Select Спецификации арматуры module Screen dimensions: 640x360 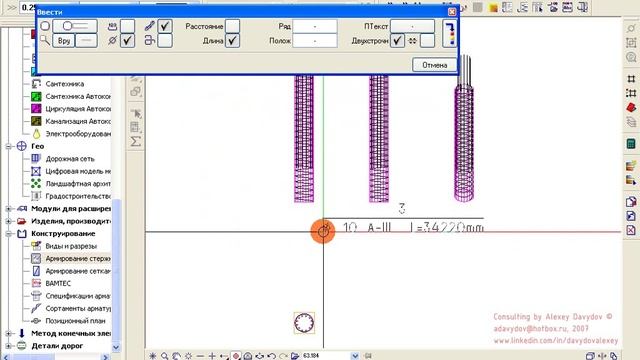coord(78,296)
